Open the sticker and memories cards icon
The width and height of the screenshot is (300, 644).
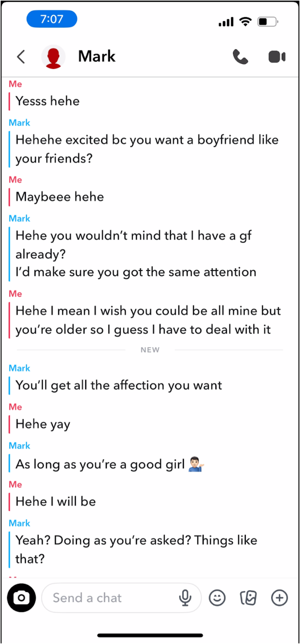248,598
